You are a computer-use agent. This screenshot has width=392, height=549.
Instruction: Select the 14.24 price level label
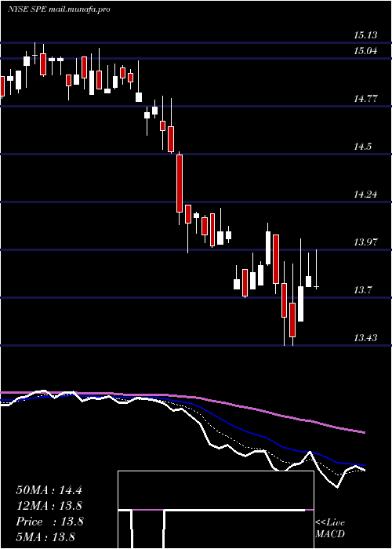point(365,195)
